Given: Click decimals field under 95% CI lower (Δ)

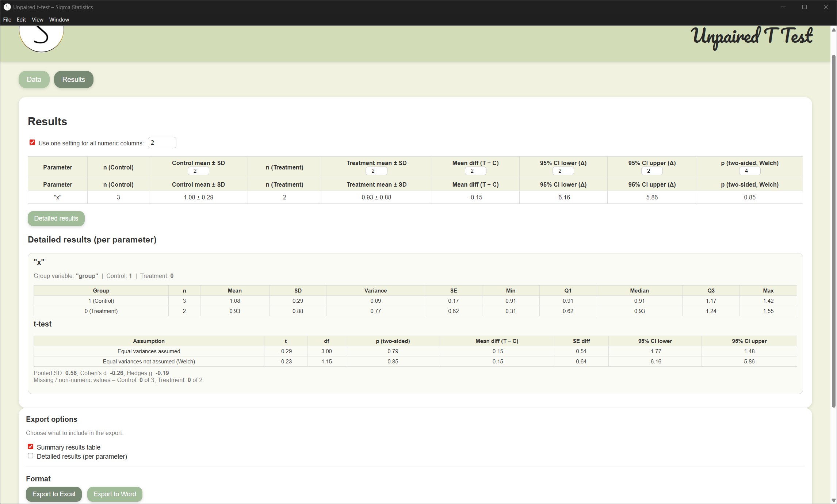Looking at the screenshot, I should [x=563, y=171].
